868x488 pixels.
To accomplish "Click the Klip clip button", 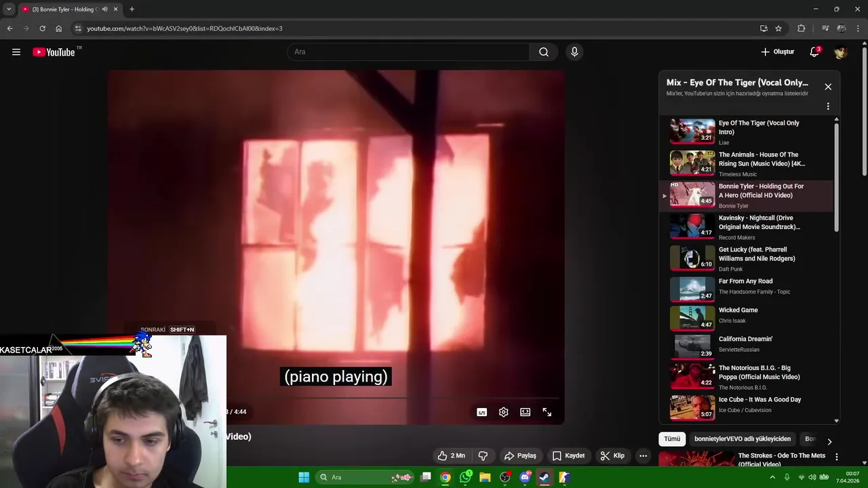I will click(612, 455).
